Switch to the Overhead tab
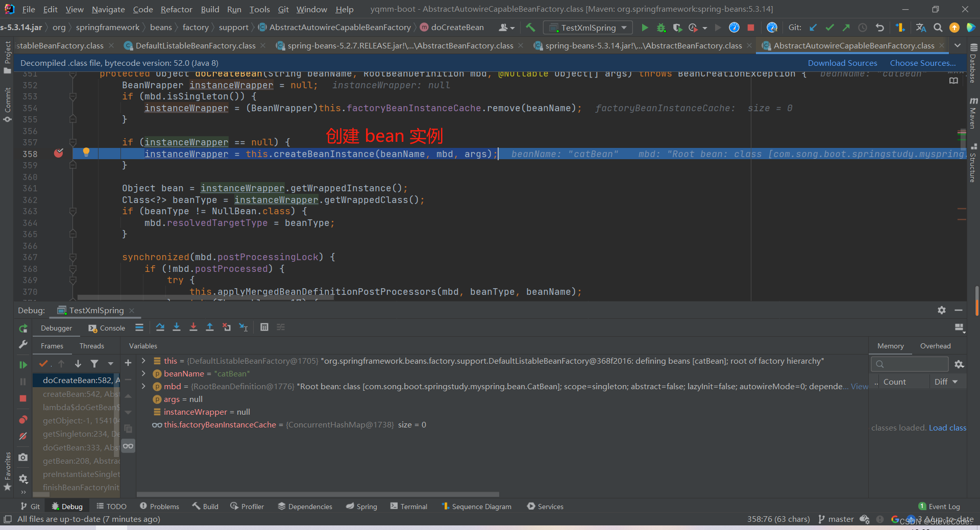Image resolution: width=980 pixels, height=530 pixels. tap(935, 346)
